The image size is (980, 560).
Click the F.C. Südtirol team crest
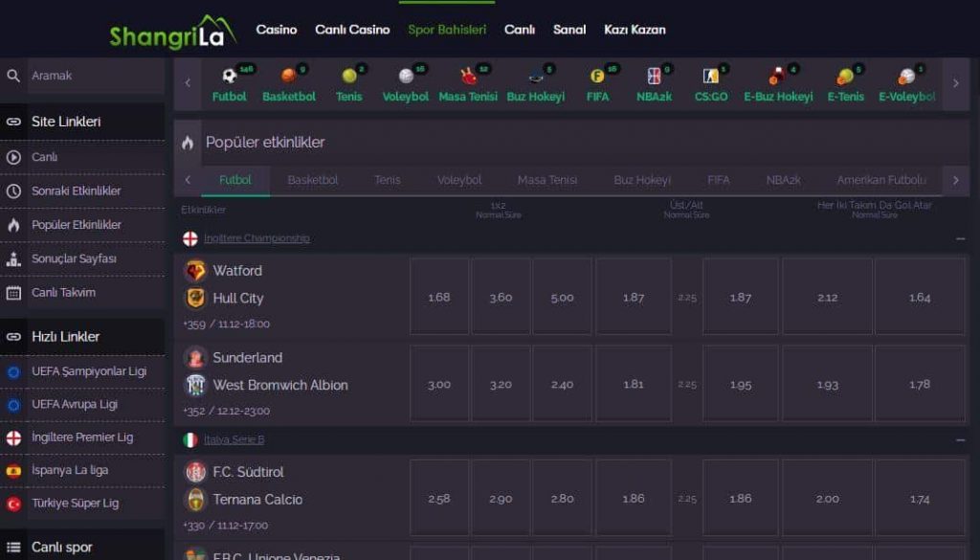point(195,472)
